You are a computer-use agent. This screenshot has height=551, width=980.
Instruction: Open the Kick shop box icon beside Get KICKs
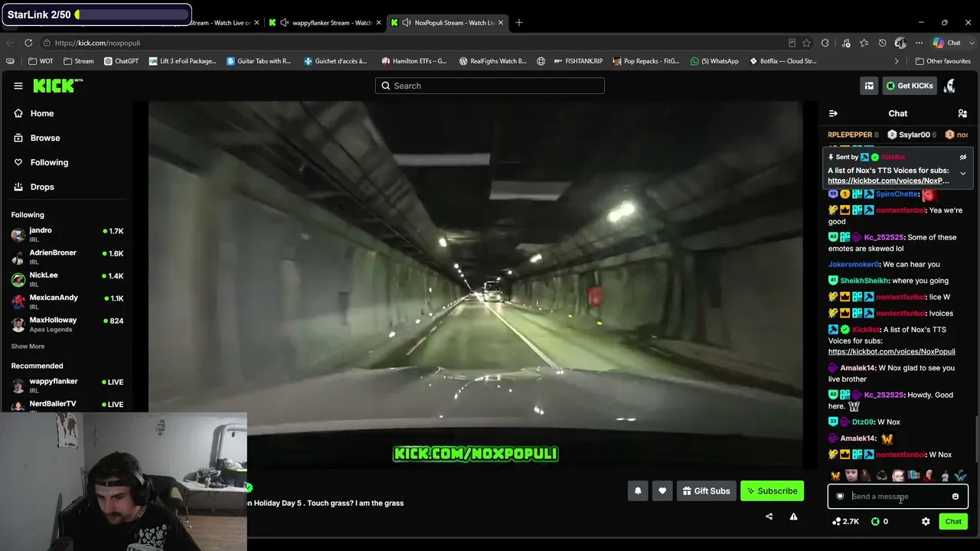[869, 86]
